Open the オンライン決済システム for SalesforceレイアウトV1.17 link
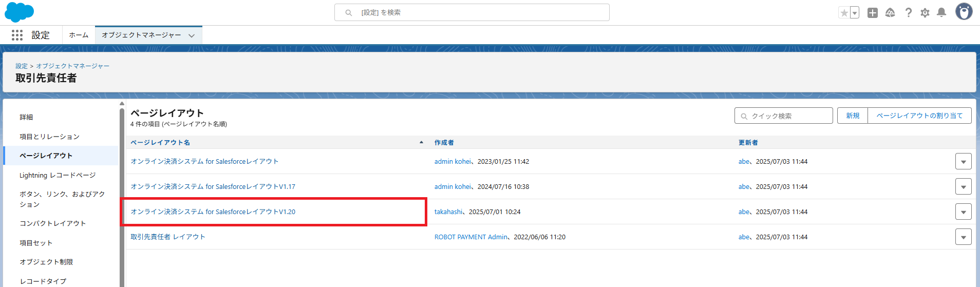 [213, 186]
